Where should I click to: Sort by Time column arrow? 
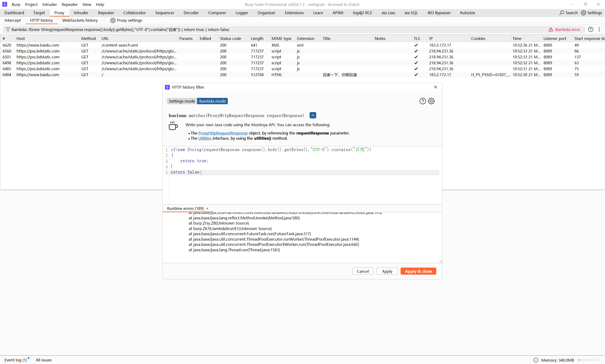click(x=524, y=39)
